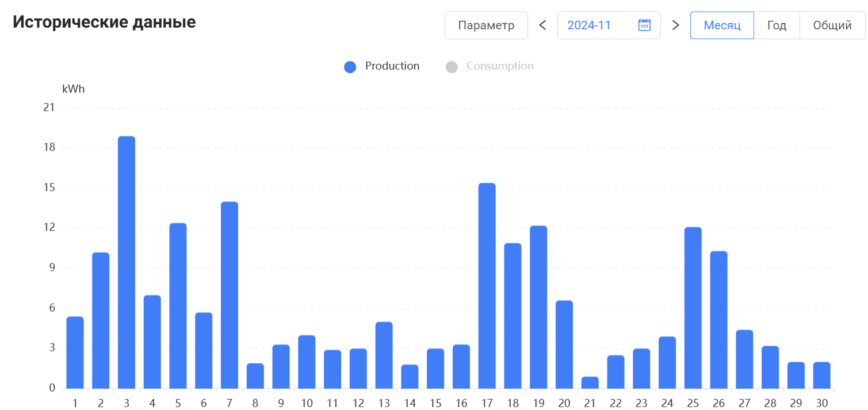The height and width of the screenshot is (410, 868).
Task: Click the bar for day 14
Action: 410,377
